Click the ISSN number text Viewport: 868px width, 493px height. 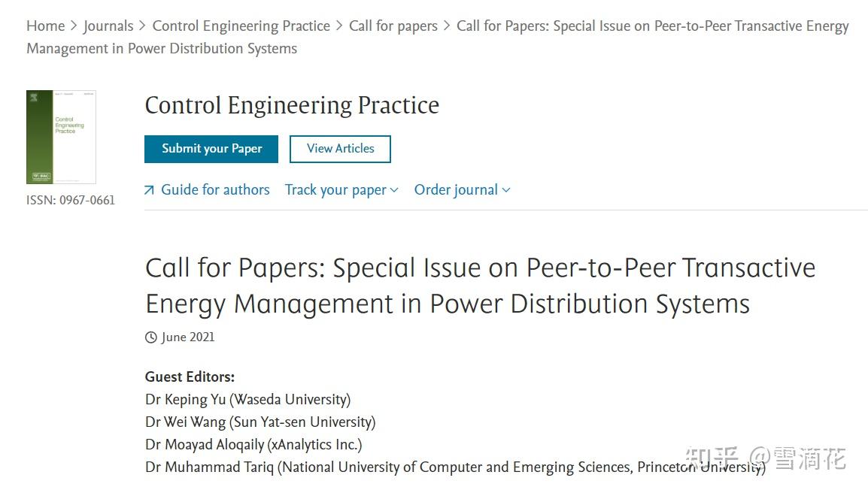point(71,200)
